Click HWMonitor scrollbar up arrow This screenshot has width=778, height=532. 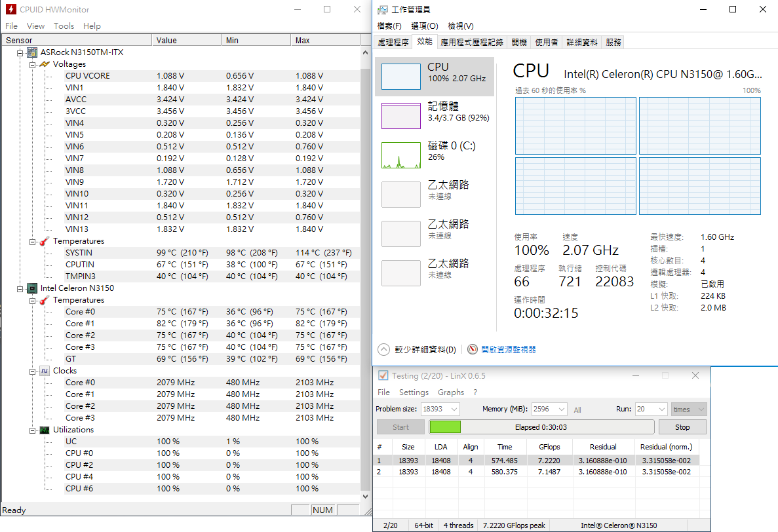pyautogui.click(x=365, y=52)
